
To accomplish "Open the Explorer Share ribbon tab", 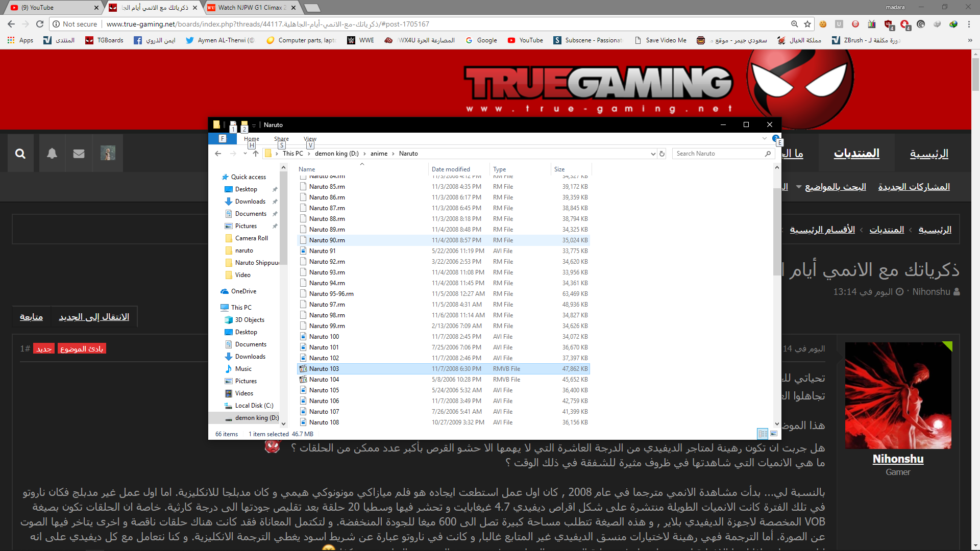I will pyautogui.click(x=281, y=139).
